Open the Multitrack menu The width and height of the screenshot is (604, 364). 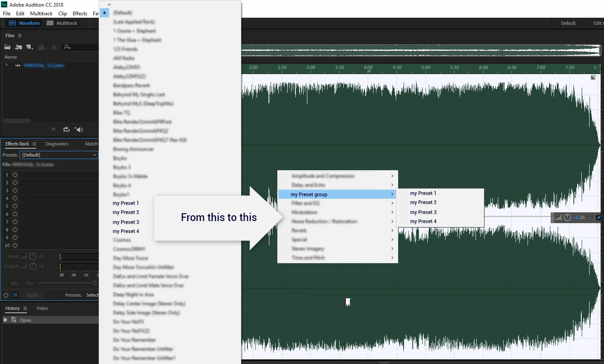click(x=41, y=14)
